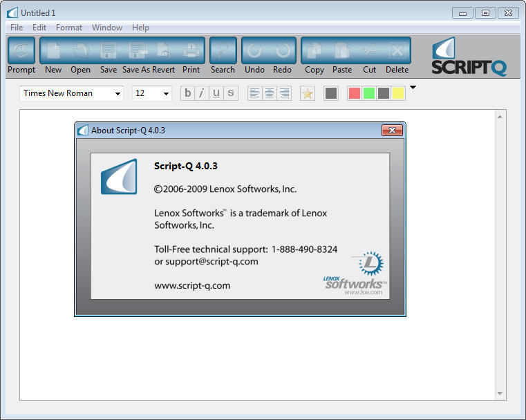Pick the red color swatch
Screen dimensions: 526x420
coord(355,93)
